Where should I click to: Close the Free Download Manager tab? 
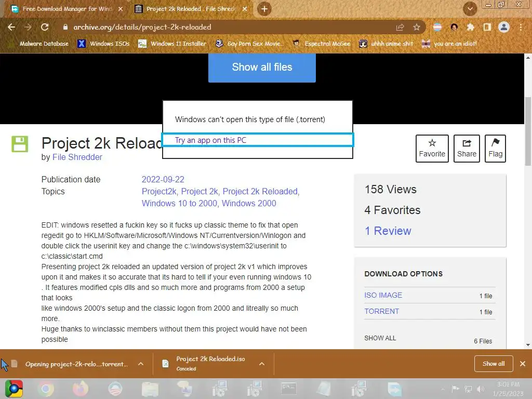tap(121, 9)
